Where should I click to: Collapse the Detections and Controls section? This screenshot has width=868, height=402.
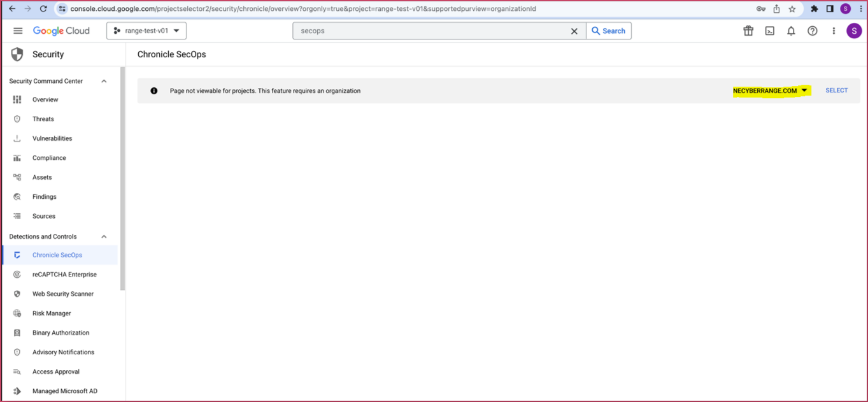coord(104,236)
